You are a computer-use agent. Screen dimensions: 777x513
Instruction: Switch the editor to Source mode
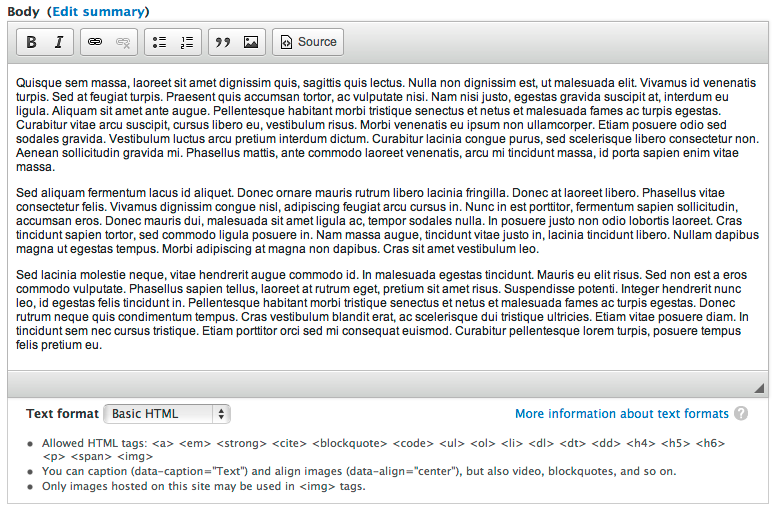point(307,42)
